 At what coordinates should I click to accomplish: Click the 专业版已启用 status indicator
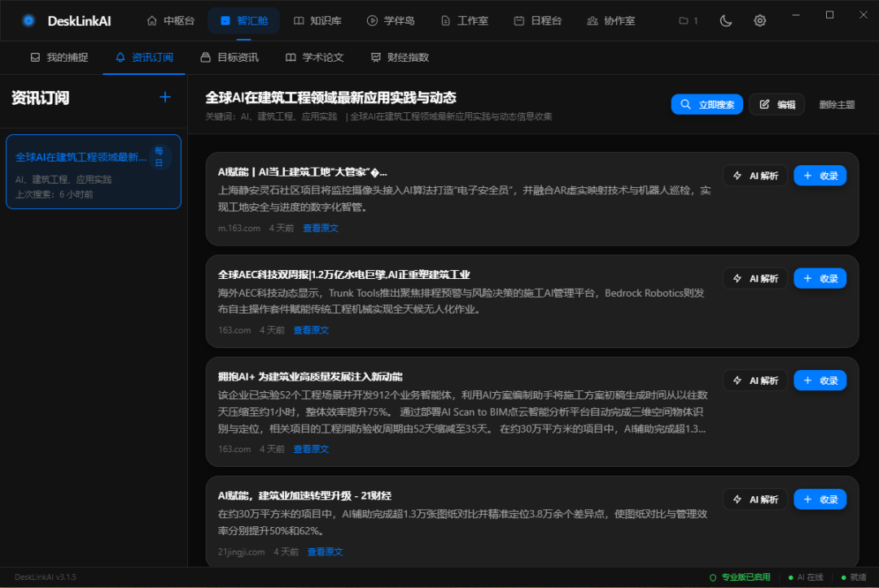pos(740,577)
